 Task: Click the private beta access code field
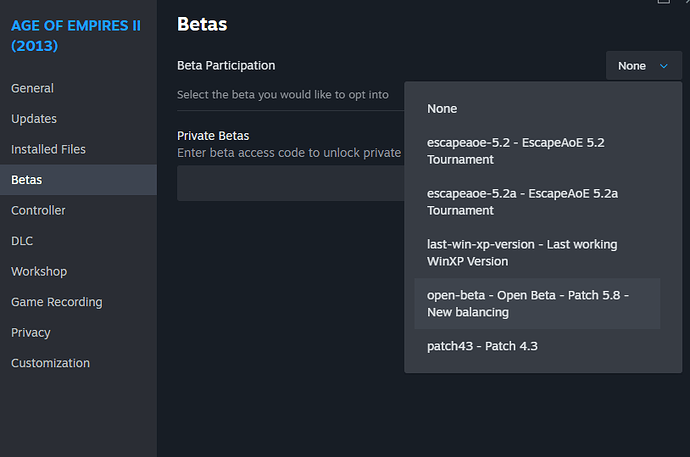[x=290, y=183]
